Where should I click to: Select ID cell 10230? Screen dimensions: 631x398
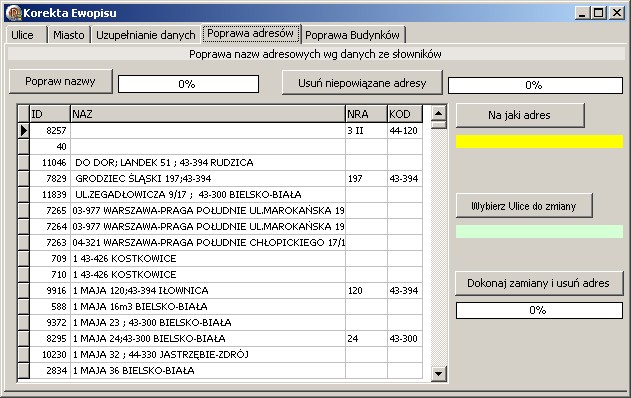pyautogui.click(x=50, y=355)
